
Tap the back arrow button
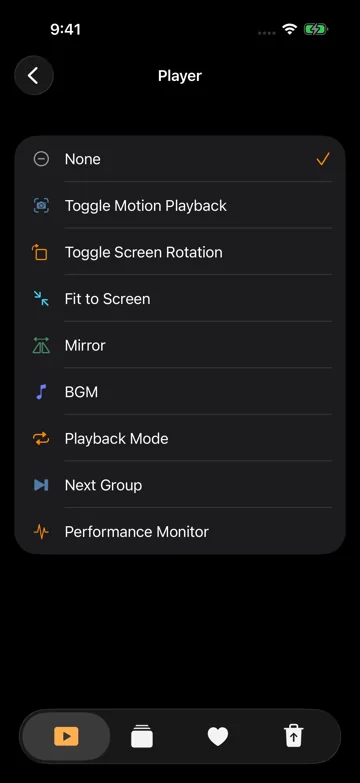coord(34,75)
